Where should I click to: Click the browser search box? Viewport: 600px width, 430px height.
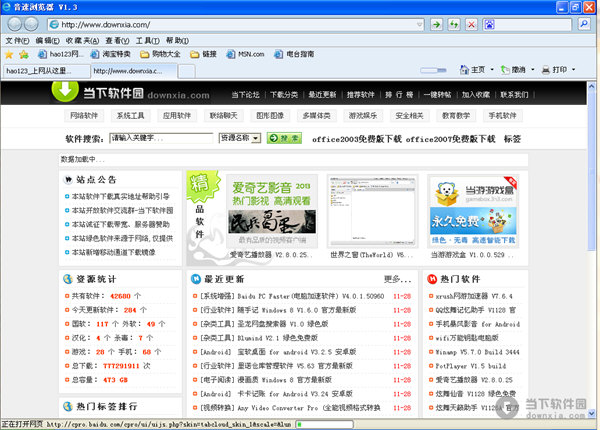[x=527, y=24]
